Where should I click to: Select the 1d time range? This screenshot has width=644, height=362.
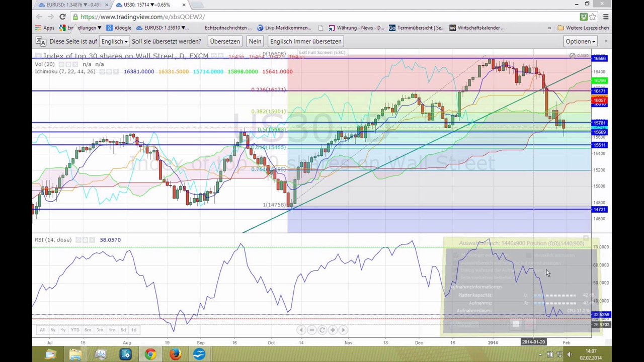[x=134, y=330]
